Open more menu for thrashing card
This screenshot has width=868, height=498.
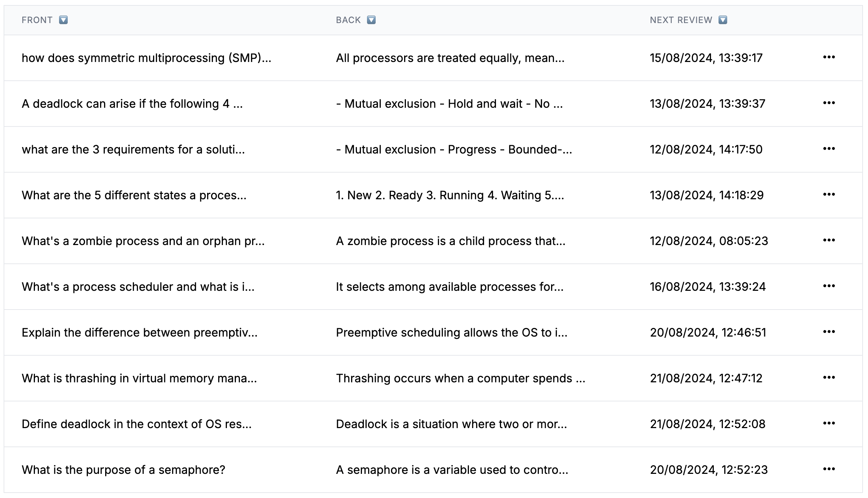click(x=829, y=378)
